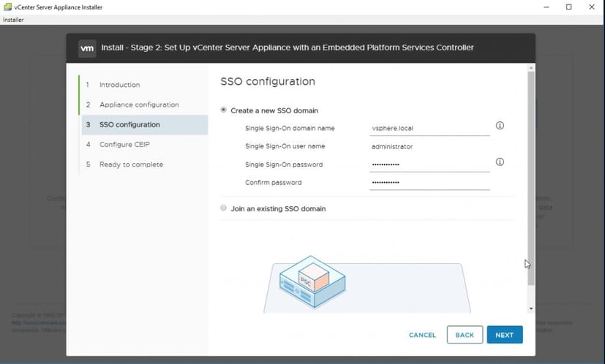The height and width of the screenshot is (364, 605).
Task: Click the 'Confirm password' label
Action: (273, 183)
